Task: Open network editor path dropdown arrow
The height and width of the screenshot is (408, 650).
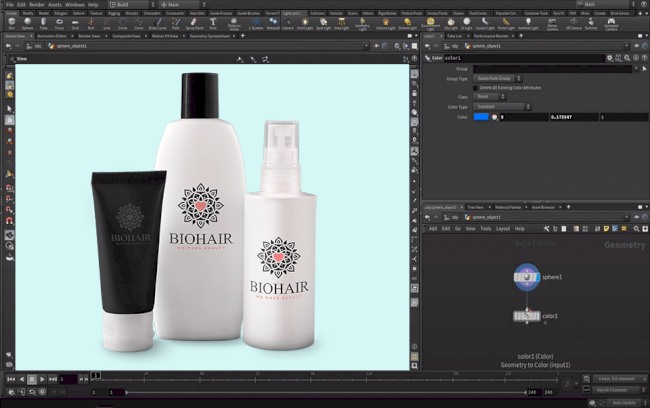Action: (x=626, y=217)
